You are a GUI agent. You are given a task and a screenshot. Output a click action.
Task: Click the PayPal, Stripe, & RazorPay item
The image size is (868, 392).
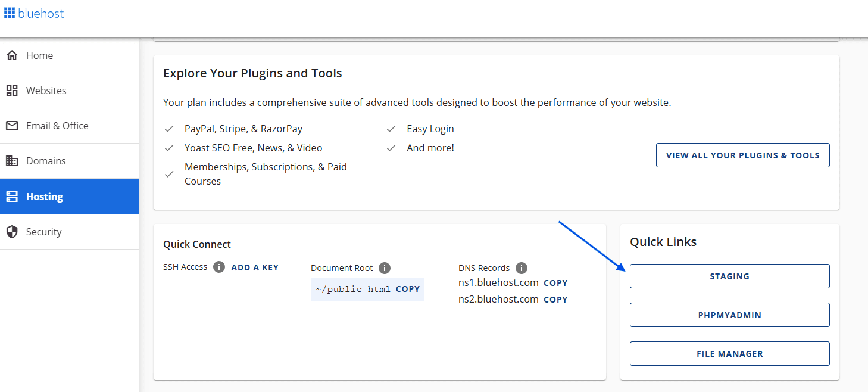[x=243, y=129]
